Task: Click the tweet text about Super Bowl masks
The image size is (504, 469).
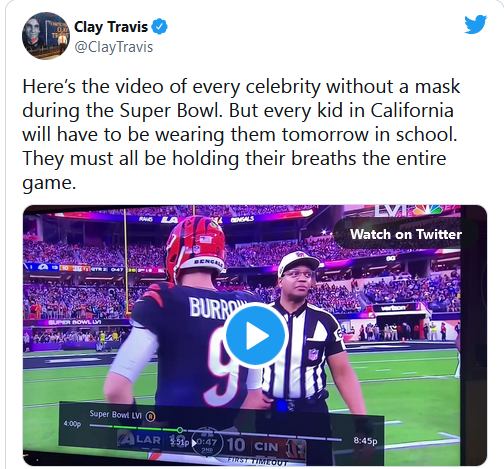Action: click(241, 135)
